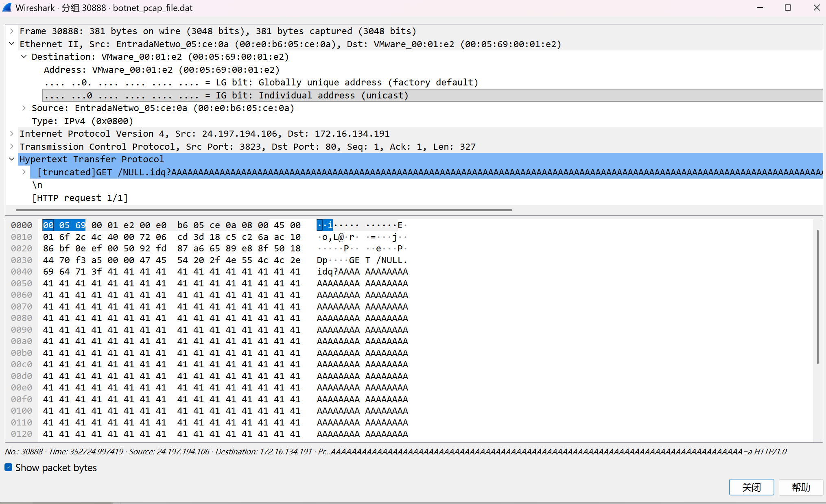Expand Transmission Control Protocol node
The image size is (826, 504).
click(x=12, y=146)
